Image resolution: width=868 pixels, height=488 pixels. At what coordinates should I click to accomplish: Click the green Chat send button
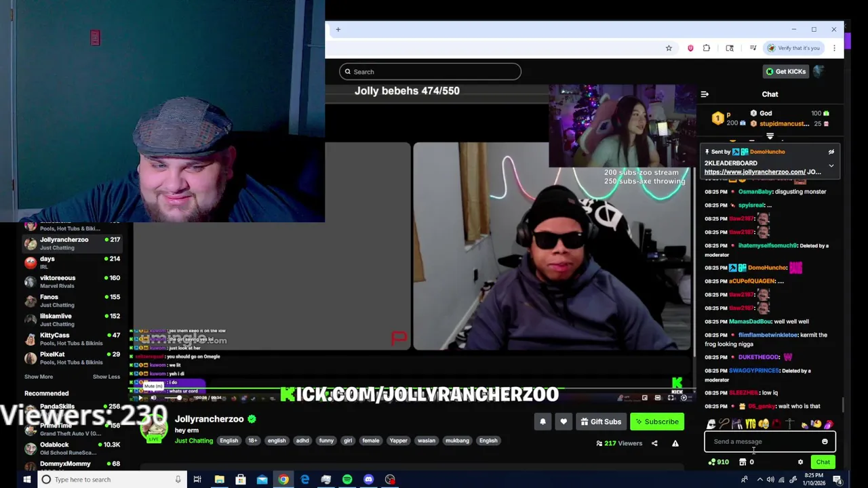(823, 462)
